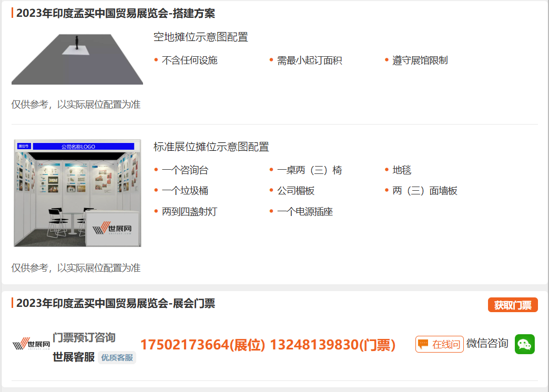Image resolution: width=549 pixels, height=392 pixels.
Task: Click the 微信咨询 text
Action: pyautogui.click(x=487, y=343)
